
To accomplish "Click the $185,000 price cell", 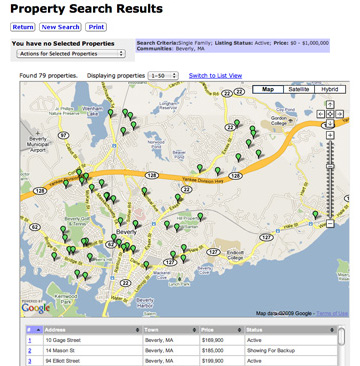I will coord(222,351).
